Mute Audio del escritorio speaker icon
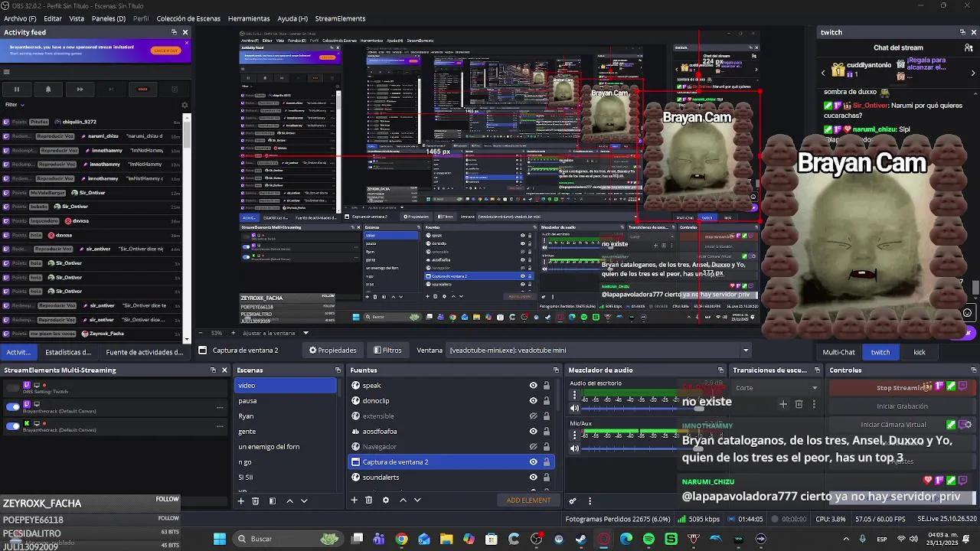This screenshot has width=980, height=551. (x=575, y=409)
